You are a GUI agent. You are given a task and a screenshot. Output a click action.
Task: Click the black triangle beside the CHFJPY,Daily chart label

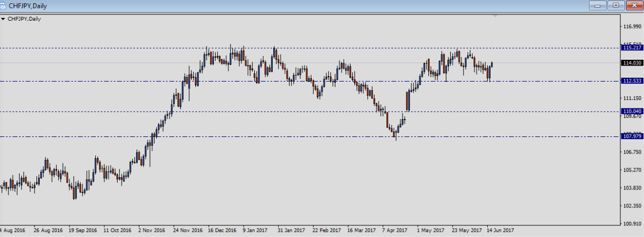click(x=3, y=19)
